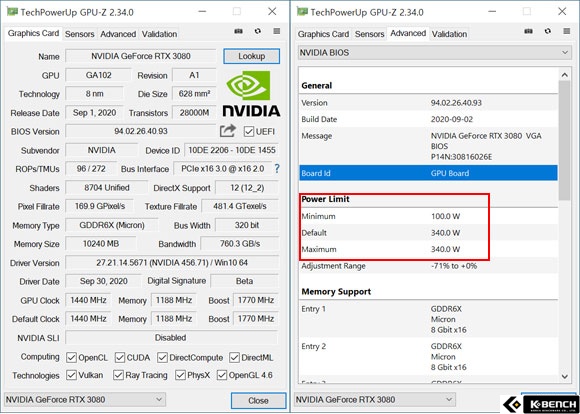Switch to Validation tab in right window
Viewport: 580px width, 414px height.
tap(449, 34)
